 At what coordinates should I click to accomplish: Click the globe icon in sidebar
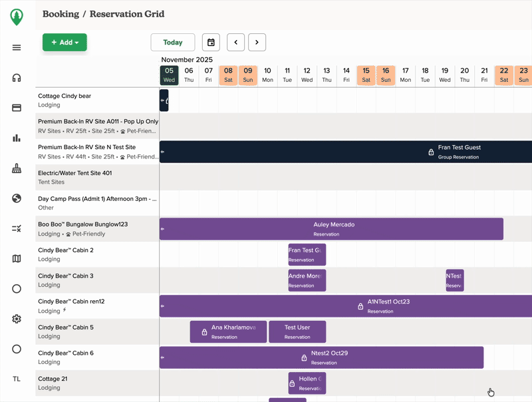pyautogui.click(x=17, y=198)
